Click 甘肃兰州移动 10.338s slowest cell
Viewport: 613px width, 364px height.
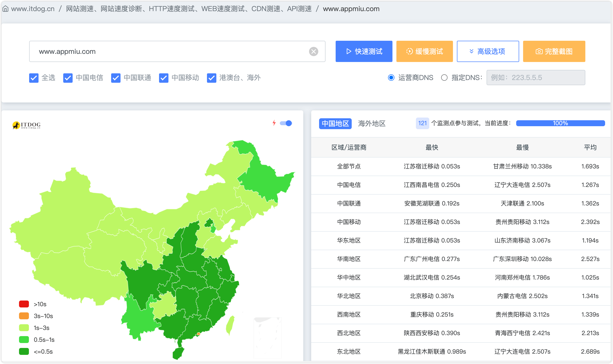tap(522, 166)
